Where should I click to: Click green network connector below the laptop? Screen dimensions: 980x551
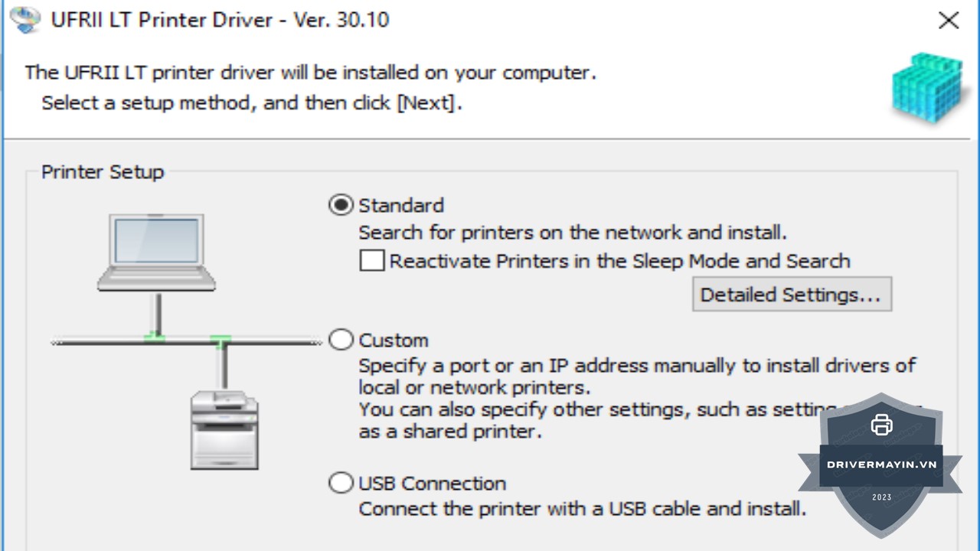(x=155, y=337)
